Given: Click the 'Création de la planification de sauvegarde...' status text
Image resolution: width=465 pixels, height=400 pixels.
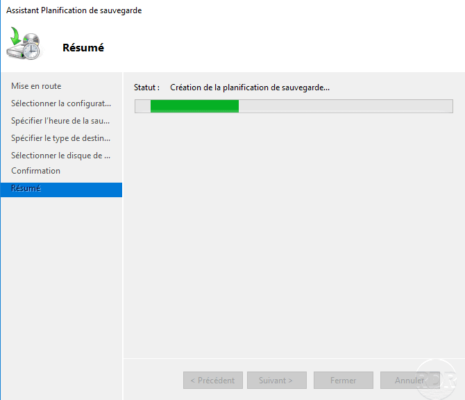Looking at the screenshot, I should click(250, 88).
